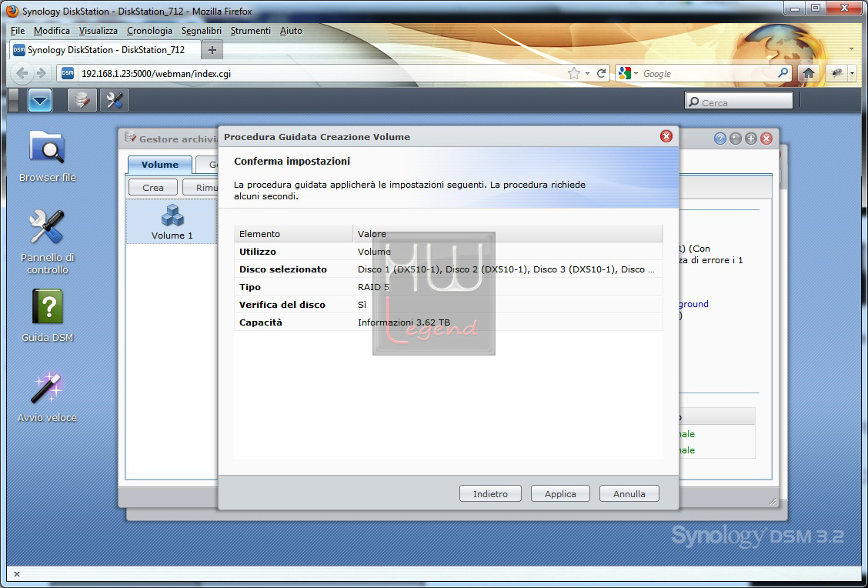
Task: Open Browser file desktop icon
Action: click(x=47, y=156)
